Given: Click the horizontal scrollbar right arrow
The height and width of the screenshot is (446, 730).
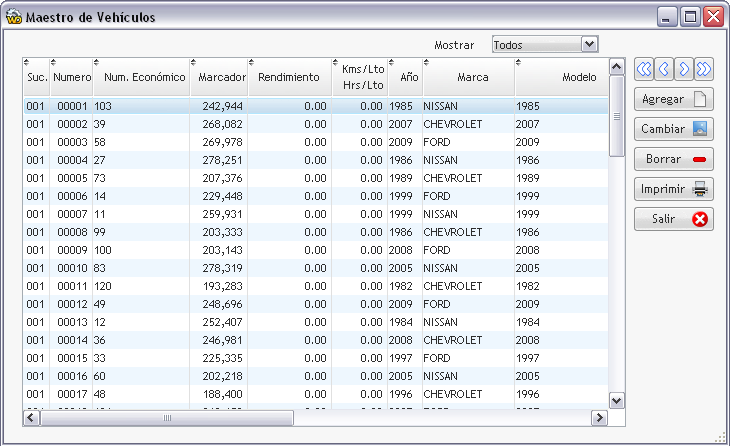Looking at the screenshot, I should (599, 418).
